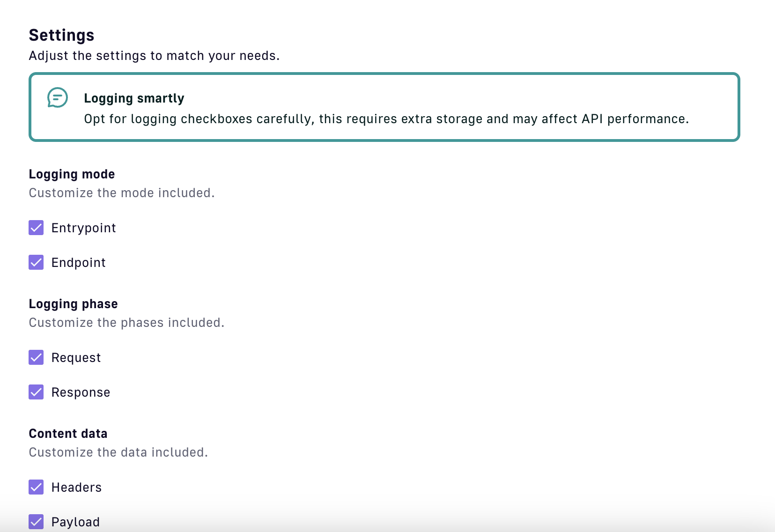Click the Content data section heading

click(68, 434)
